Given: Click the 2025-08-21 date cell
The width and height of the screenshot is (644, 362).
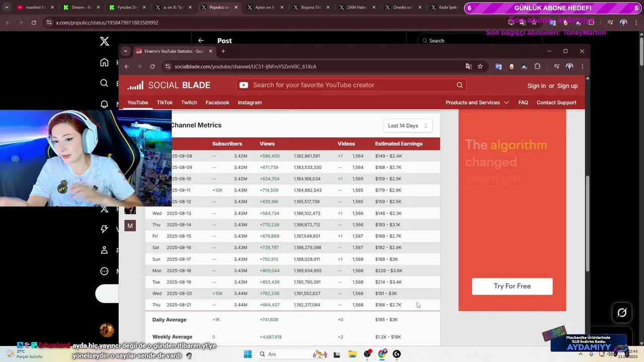Looking at the screenshot, I should pyautogui.click(x=179, y=305).
